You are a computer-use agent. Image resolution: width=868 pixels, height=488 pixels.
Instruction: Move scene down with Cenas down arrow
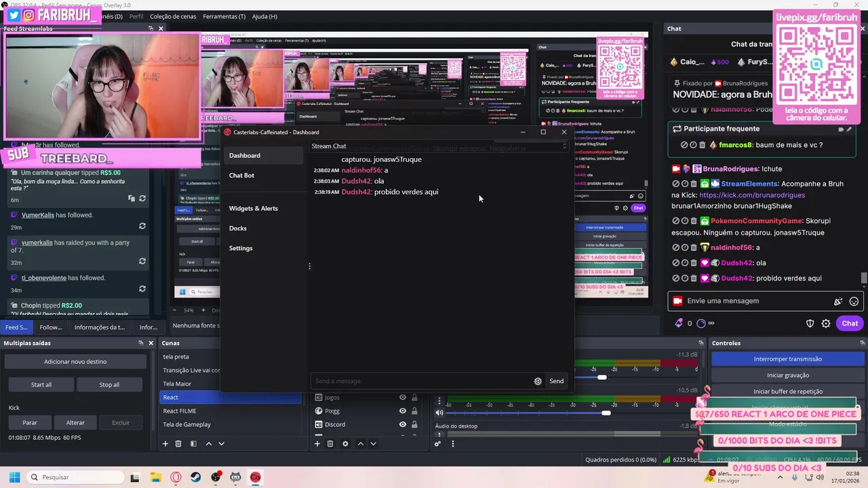tap(221, 444)
